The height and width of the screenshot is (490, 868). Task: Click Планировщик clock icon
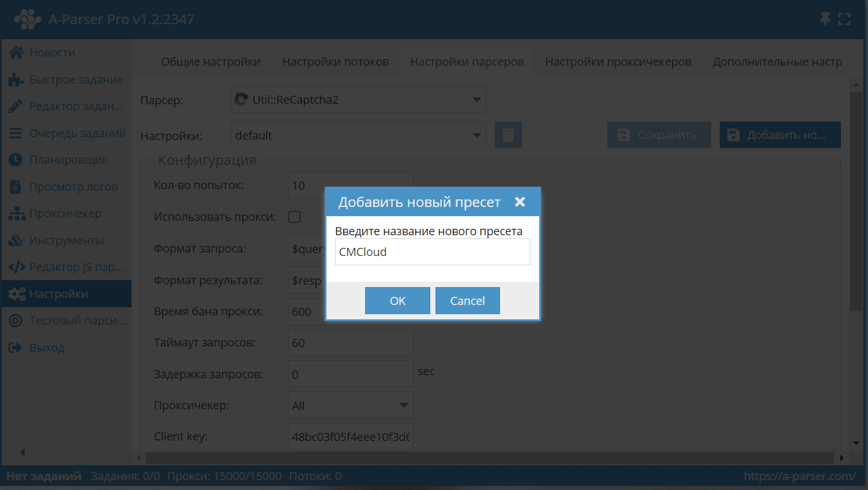[16, 160]
